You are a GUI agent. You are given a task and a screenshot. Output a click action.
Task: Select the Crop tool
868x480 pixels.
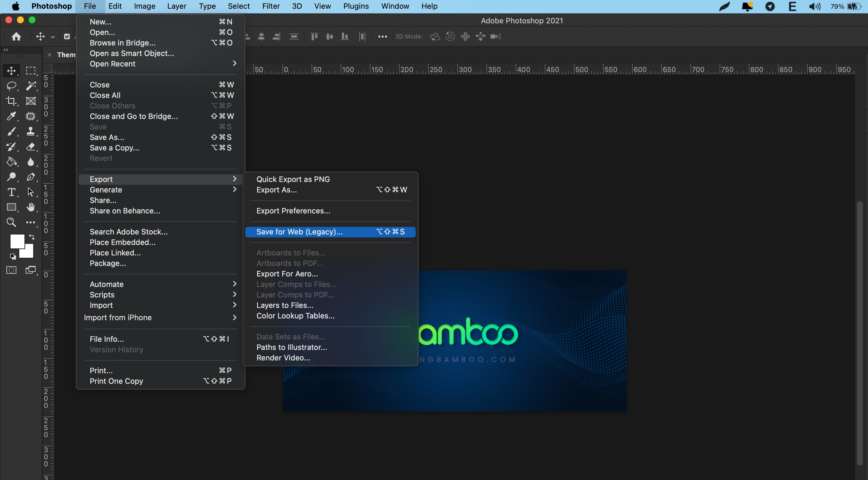(x=11, y=101)
